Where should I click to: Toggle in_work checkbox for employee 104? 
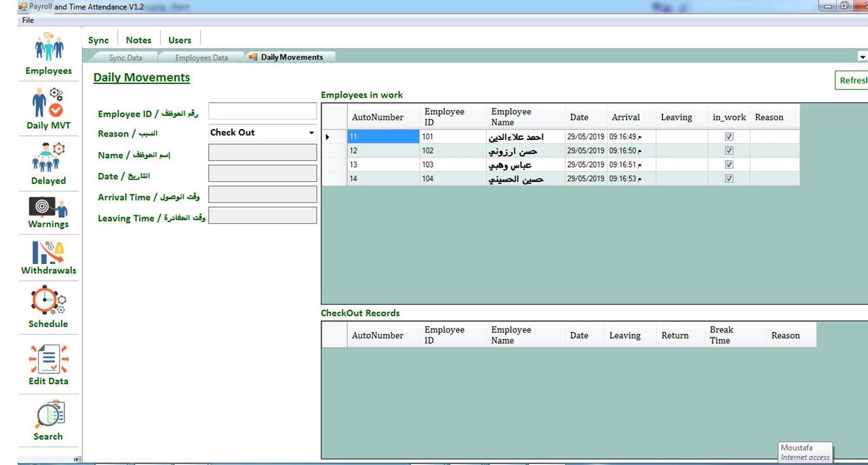click(x=729, y=179)
